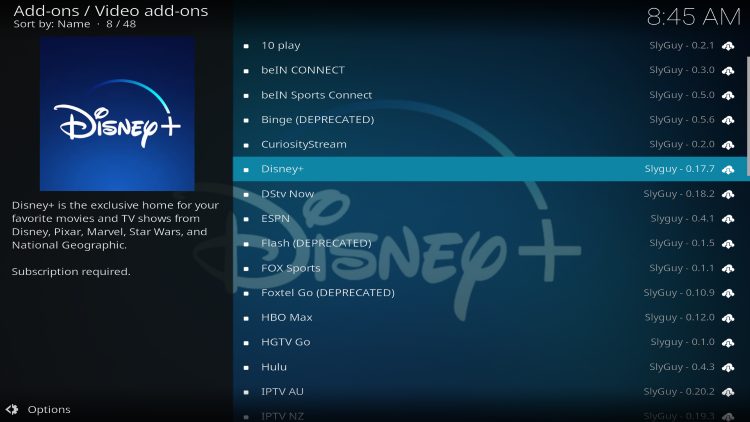
Task: Click cloud download icon for ESPN
Action: [x=728, y=219]
